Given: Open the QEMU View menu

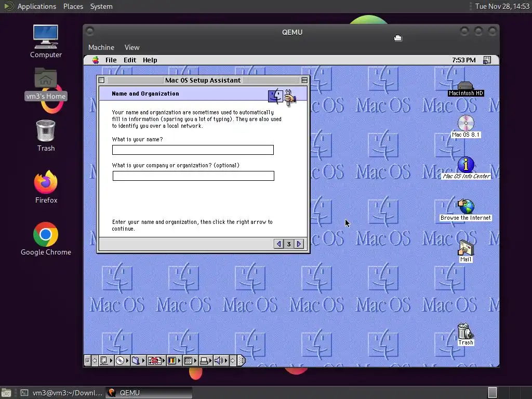Looking at the screenshot, I should [131, 47].
